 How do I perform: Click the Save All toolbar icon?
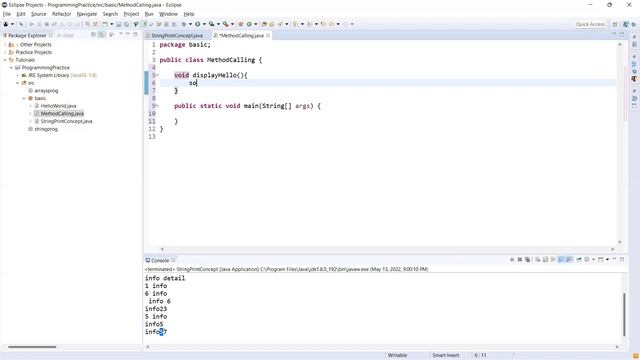pos(127,24)
